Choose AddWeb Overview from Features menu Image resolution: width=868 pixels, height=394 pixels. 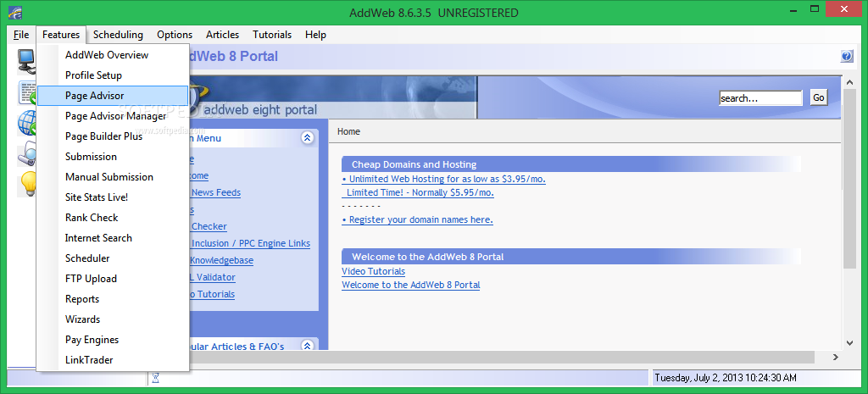(113, 55)
